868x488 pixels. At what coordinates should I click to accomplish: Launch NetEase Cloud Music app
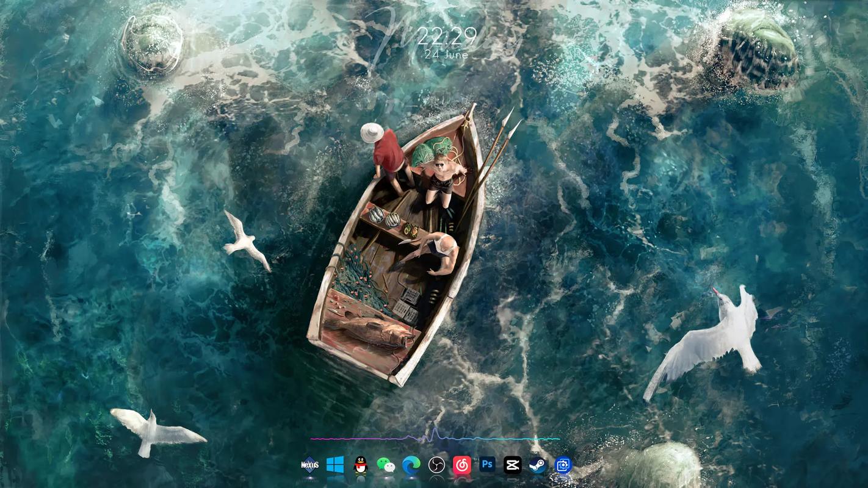pos(462,465)
